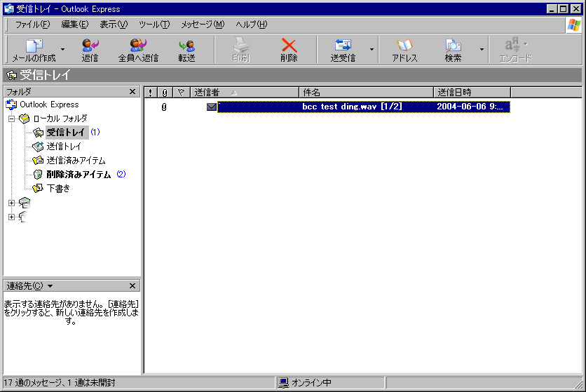Select the 下書き folder
This screenshot has width=586, height=392.
point(58,188)
